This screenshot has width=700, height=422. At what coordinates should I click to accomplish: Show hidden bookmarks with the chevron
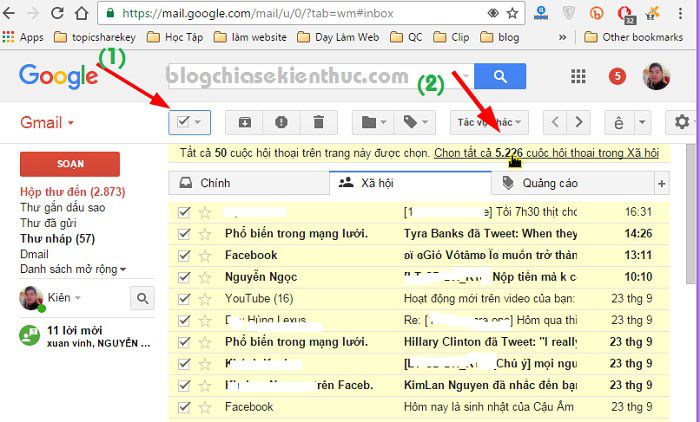point(562,37)
